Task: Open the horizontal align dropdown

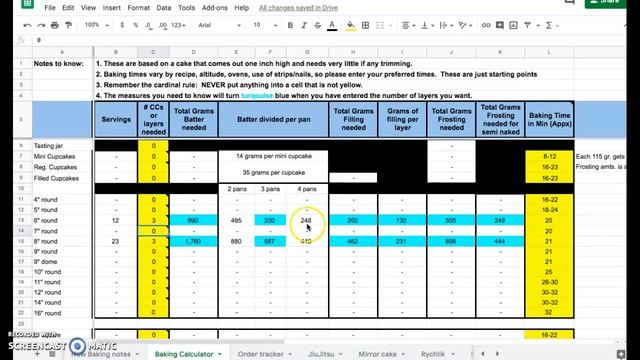Action: (408, 25)
